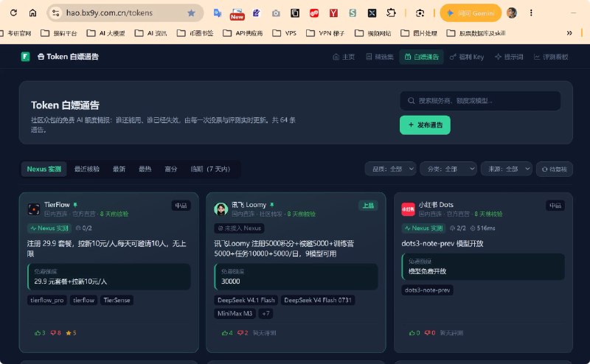The width and height of the screenshot is (590, 364).
Task: Reload the current page
Action: coord(13,13)
